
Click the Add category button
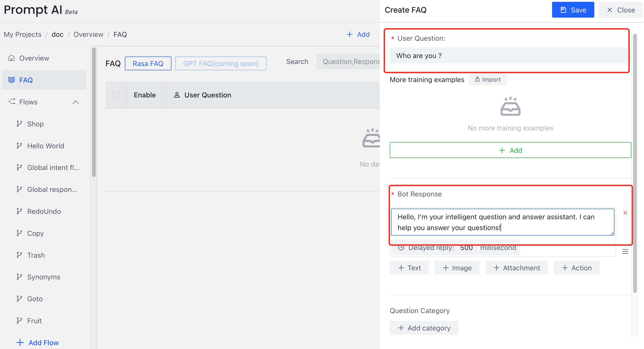424,328
